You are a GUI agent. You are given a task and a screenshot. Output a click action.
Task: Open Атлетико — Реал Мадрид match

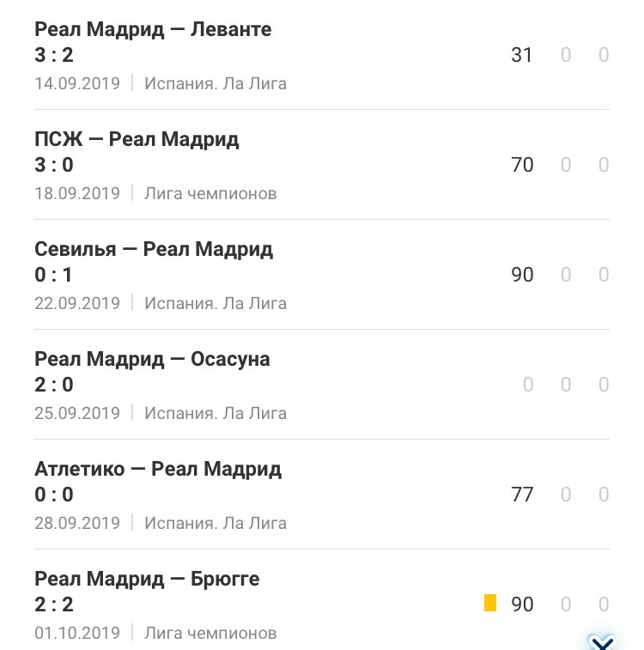click(x=322, y=494)
